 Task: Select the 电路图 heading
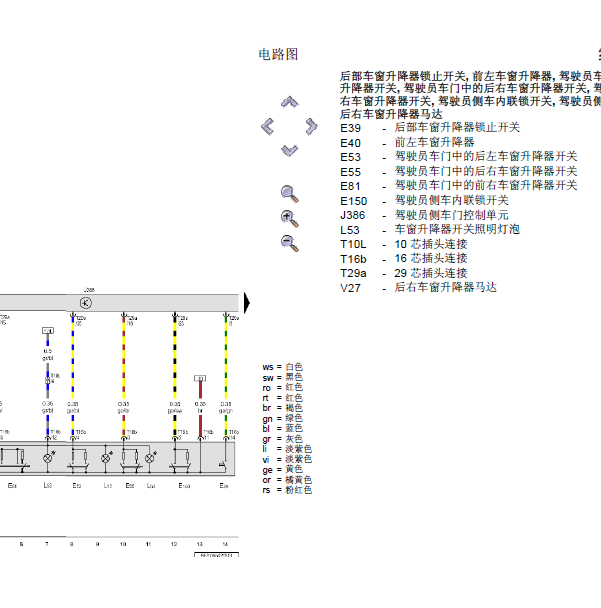[278, 54]
